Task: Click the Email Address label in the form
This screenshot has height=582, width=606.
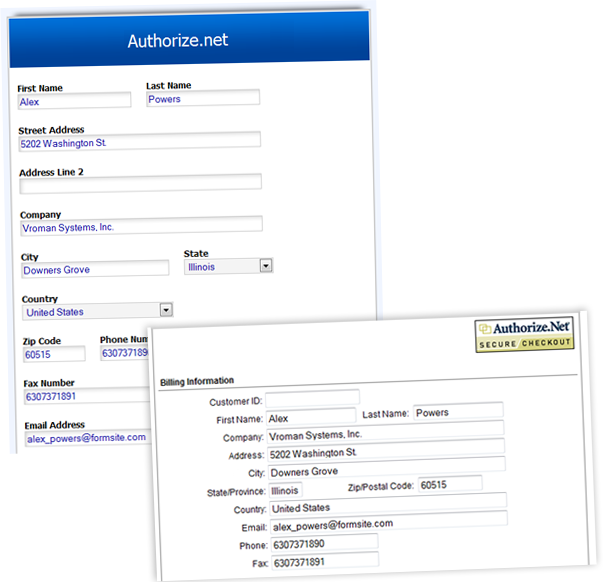Action: (x=54, y=425)
